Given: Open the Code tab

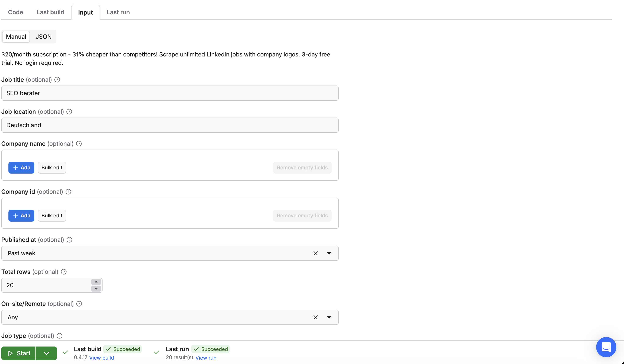Looking at the screenshot, I should pos(15,12).
